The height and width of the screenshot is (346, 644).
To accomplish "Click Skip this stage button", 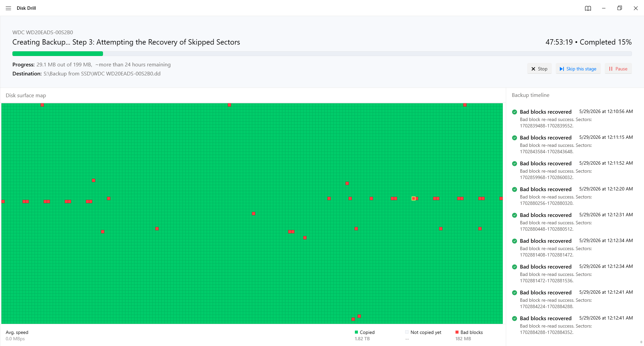I will (578, 69).
